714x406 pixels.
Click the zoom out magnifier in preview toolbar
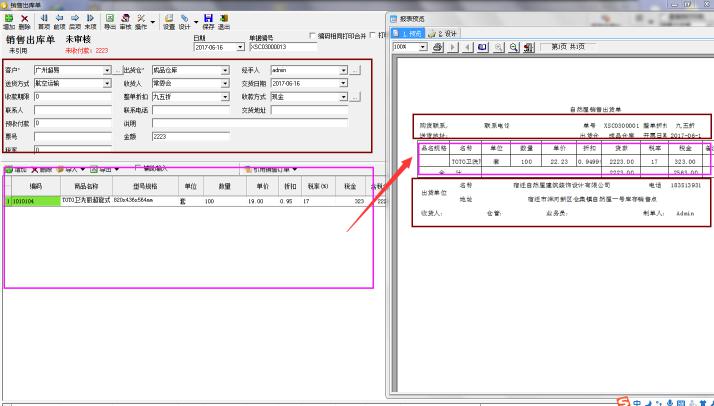513,46
